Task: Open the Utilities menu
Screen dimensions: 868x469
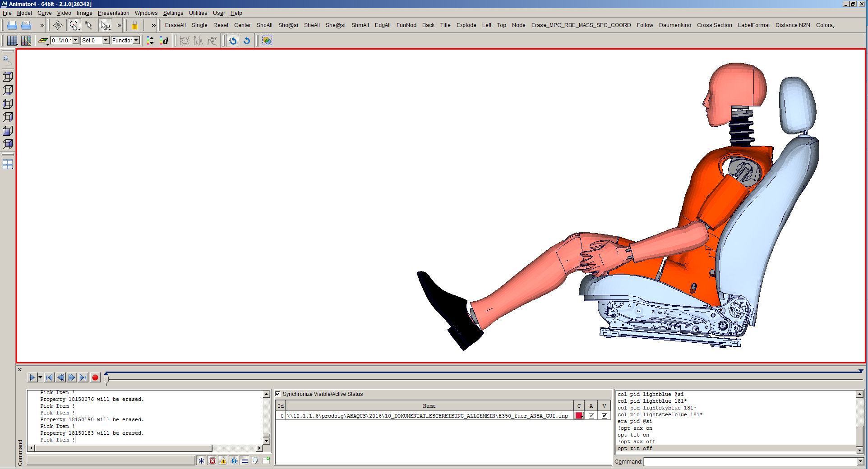Action: click(x=198, y=13)
